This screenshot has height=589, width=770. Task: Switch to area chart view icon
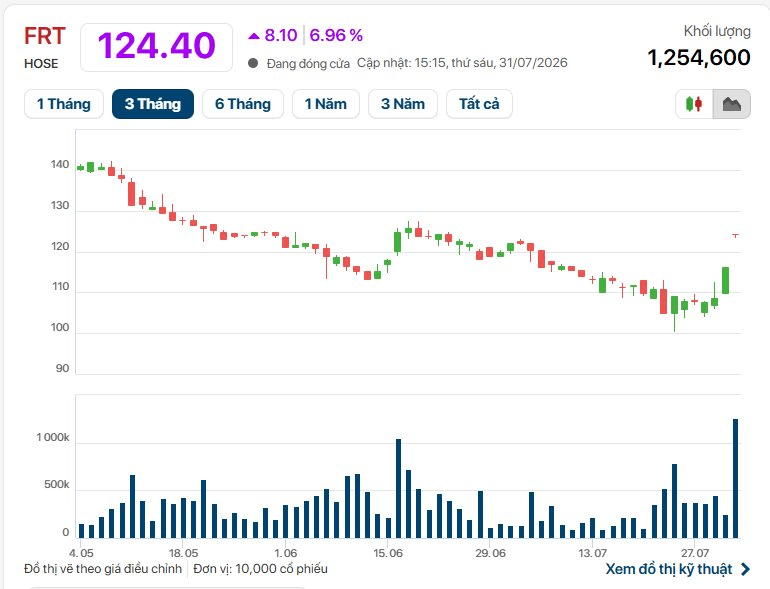point(732,104)
